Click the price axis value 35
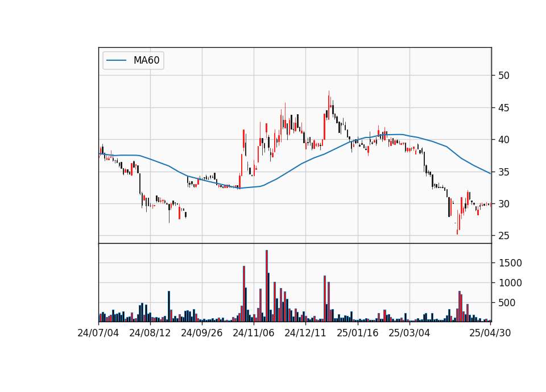Image resolution: width=546 pixels, height=392 pixels. (504, 172)
